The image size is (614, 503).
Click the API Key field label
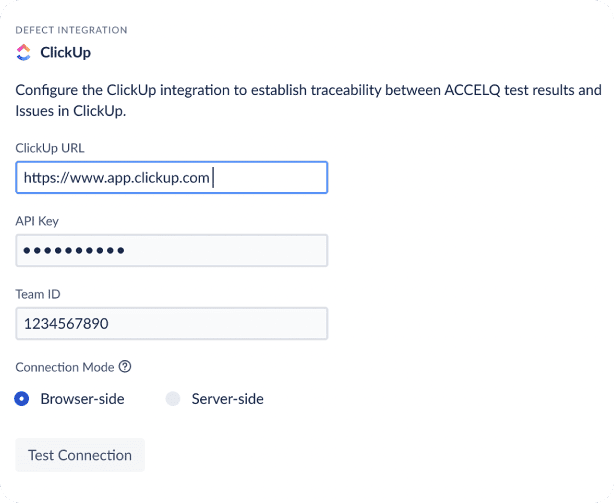point(37,221)
